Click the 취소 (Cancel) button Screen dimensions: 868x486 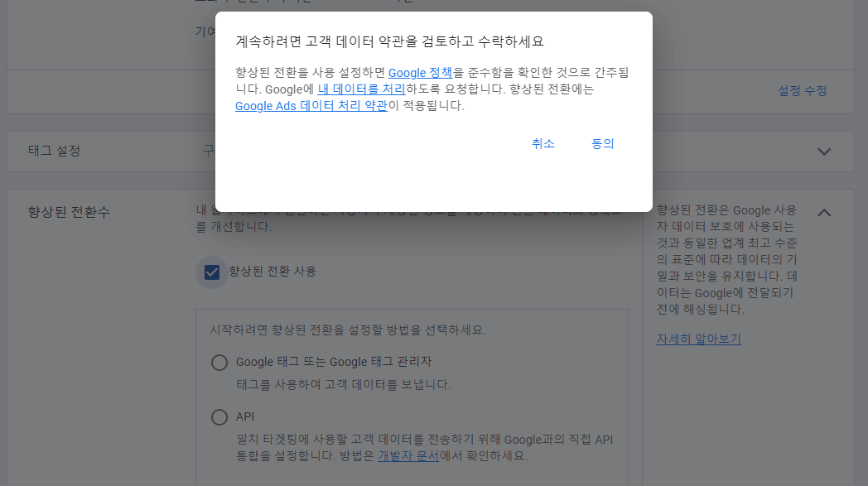point(543,144)
